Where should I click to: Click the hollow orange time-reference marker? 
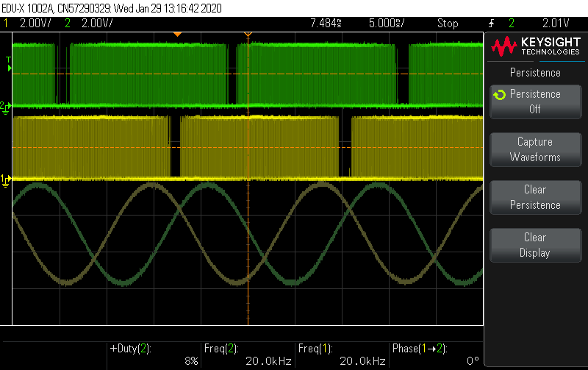[248, 35]
